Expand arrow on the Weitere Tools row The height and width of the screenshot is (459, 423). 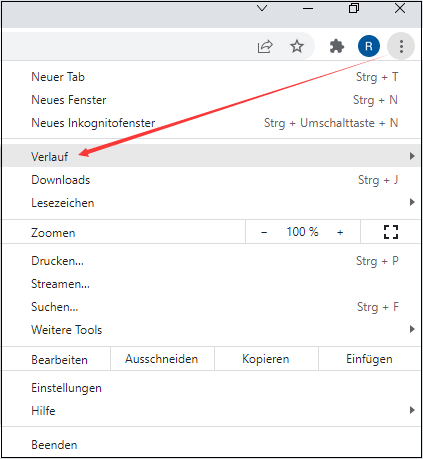click(x=412, y=329)
